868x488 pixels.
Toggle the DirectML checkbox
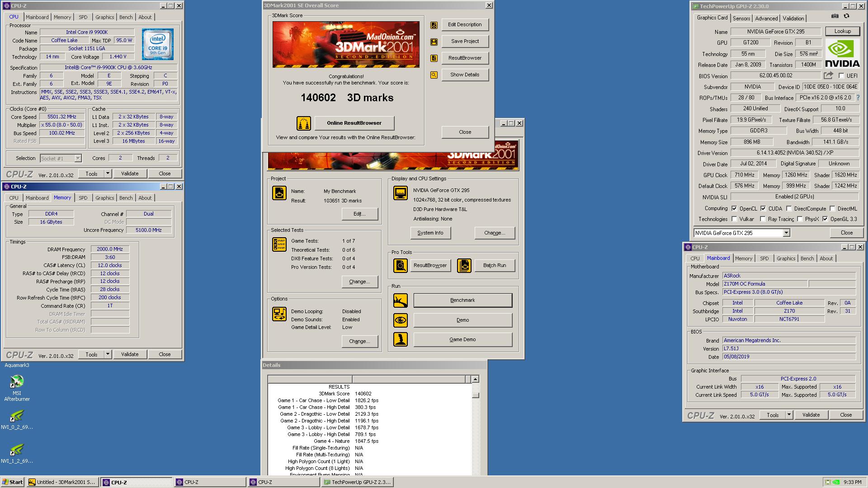[x=832, y=209]
